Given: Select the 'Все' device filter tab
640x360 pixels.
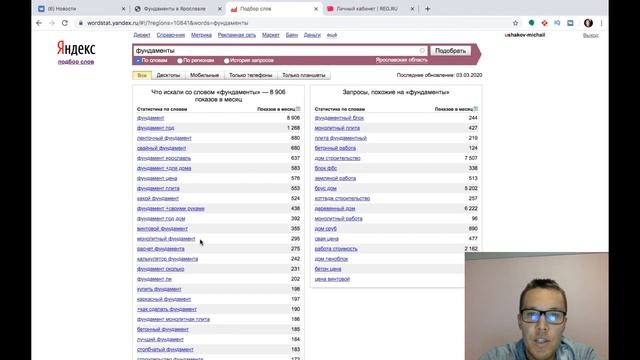Looking at the screenshot, I should coord(142,75).
